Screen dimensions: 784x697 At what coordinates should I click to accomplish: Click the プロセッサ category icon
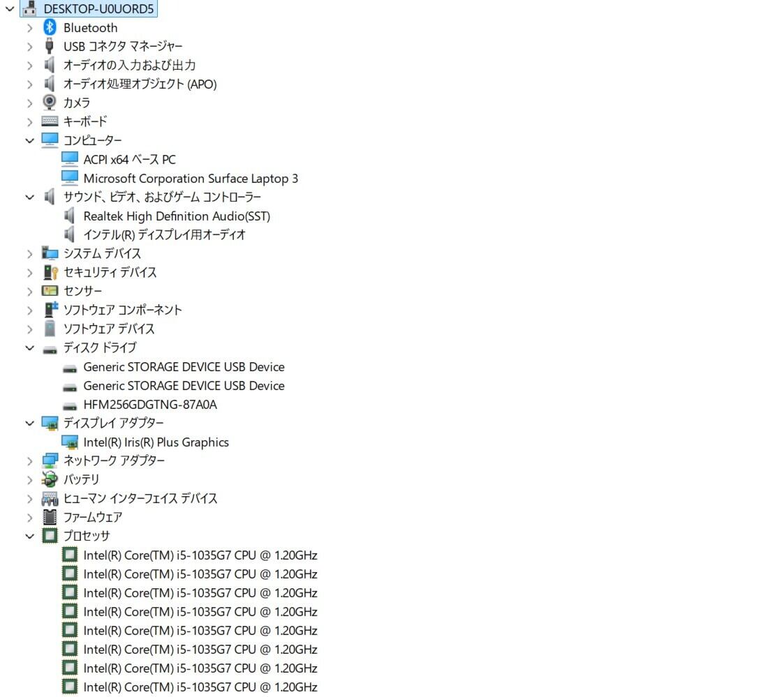coord(50,536)
